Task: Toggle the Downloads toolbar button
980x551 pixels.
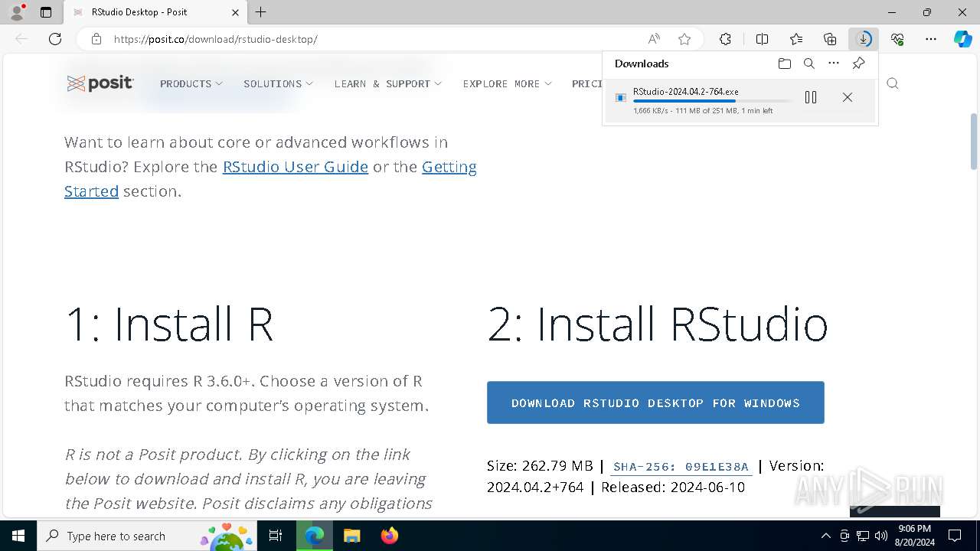Action: coord(864,39)
